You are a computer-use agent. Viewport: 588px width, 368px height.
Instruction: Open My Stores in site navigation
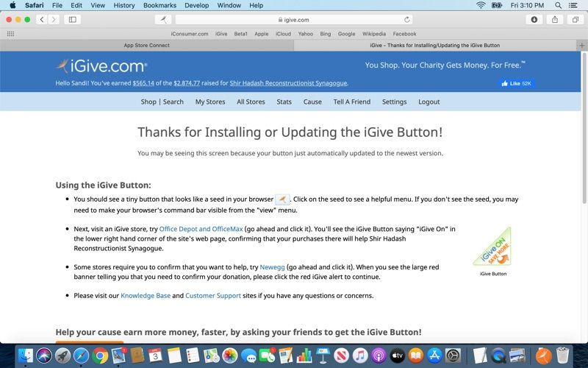210,102
